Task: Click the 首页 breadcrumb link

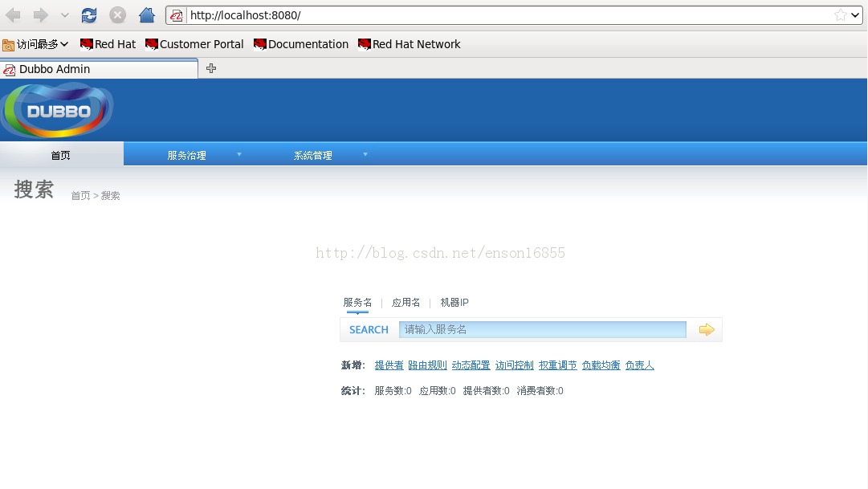Action: point(80,195)
